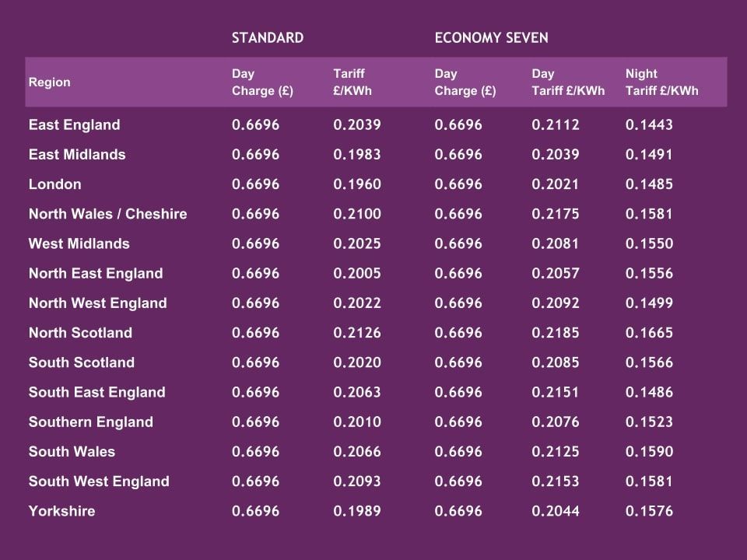Click South Scotland's Economy Seven day charge

pos(458,362)
